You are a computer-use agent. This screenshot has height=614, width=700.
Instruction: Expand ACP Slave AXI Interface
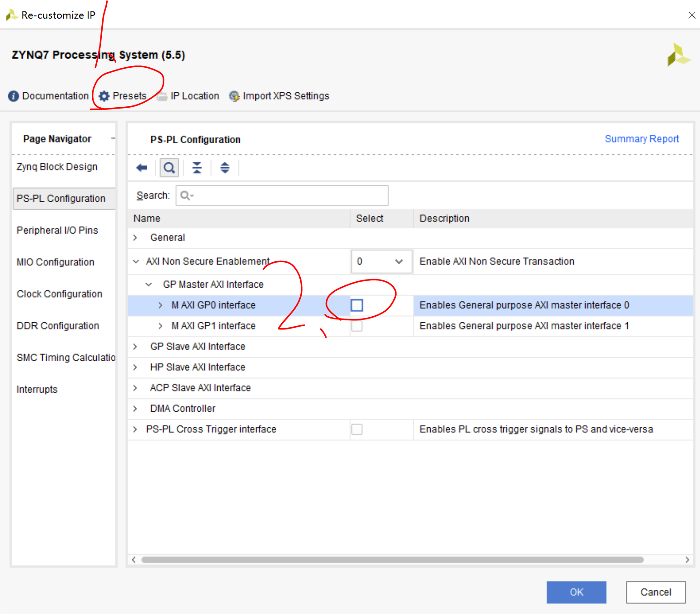click(x=135, y=388)
